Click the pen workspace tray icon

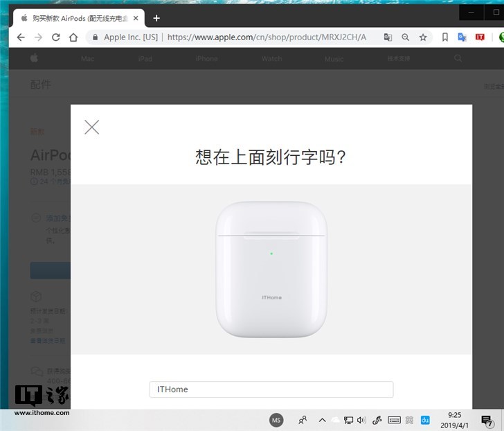click(x=377, y=420)
